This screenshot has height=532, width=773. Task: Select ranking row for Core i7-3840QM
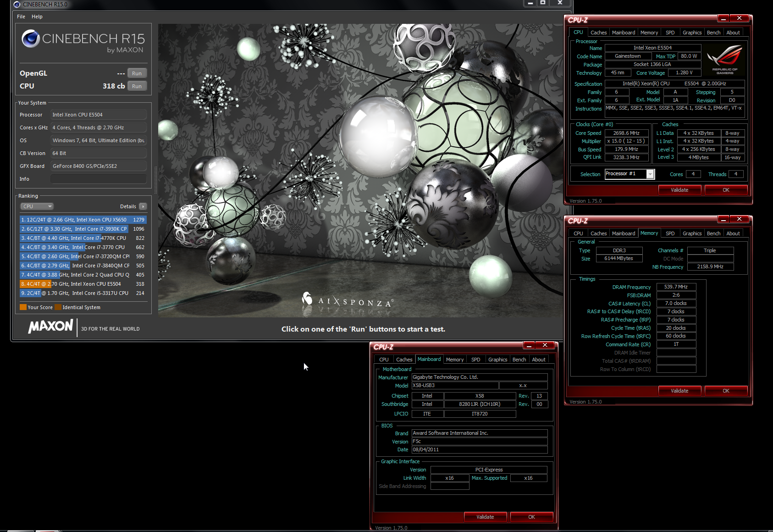[x=83, y=266]
